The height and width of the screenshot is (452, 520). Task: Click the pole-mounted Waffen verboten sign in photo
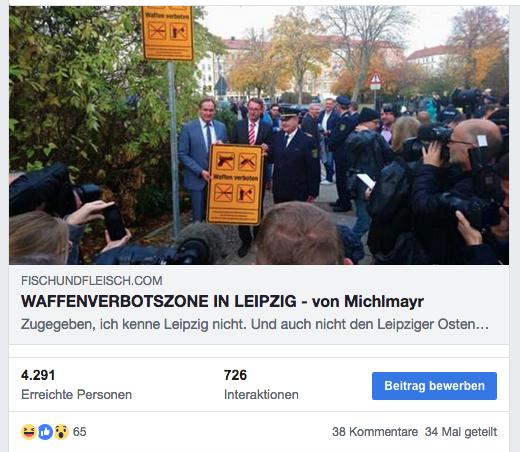click(167, 33)
